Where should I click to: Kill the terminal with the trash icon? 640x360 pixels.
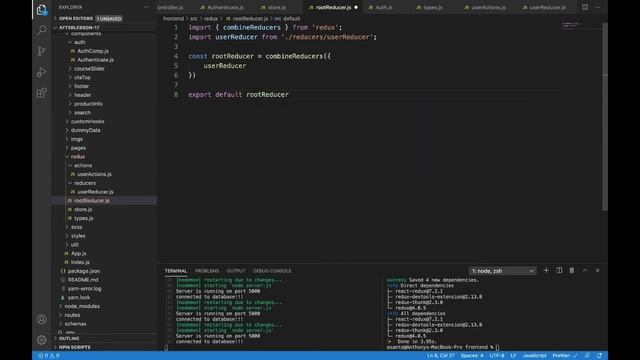point(572,270)
